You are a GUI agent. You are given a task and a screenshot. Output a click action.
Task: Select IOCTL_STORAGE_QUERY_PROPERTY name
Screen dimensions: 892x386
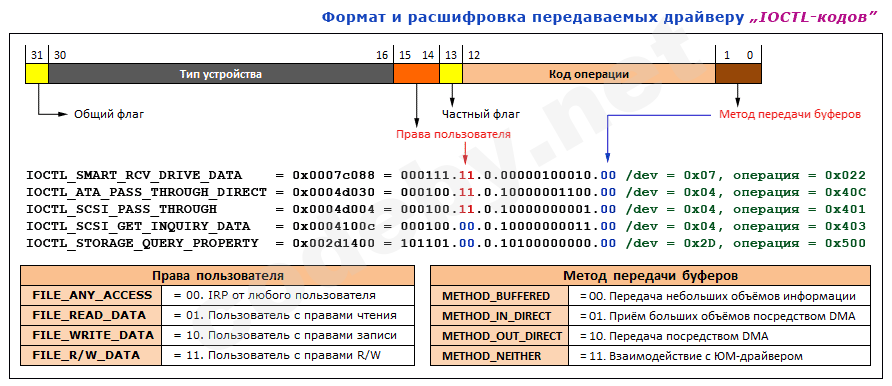(142, 243)
